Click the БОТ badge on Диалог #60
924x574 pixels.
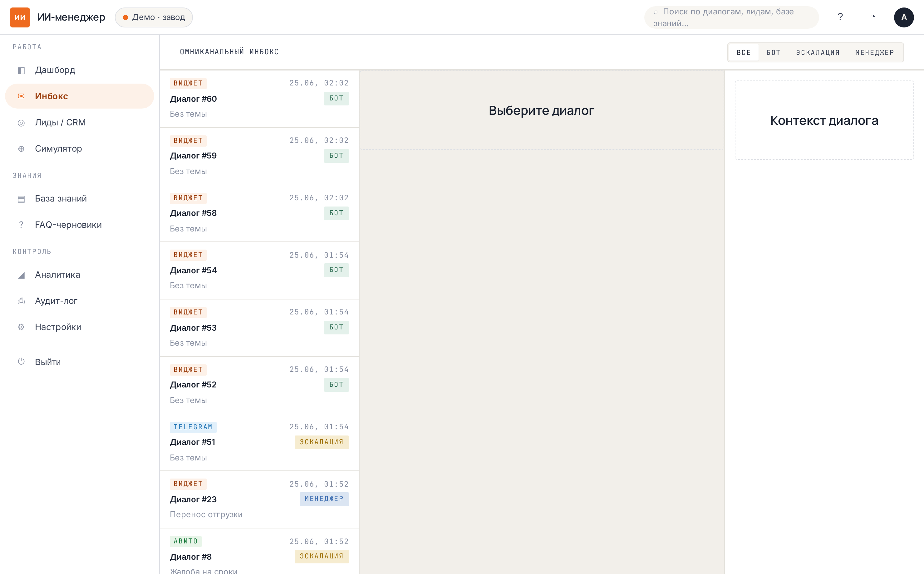[x=337, y=98]
